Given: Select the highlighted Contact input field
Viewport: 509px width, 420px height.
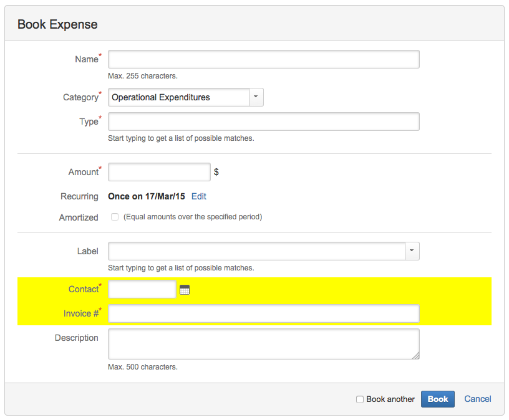Looking at the screenshot, I should (142, 289).
